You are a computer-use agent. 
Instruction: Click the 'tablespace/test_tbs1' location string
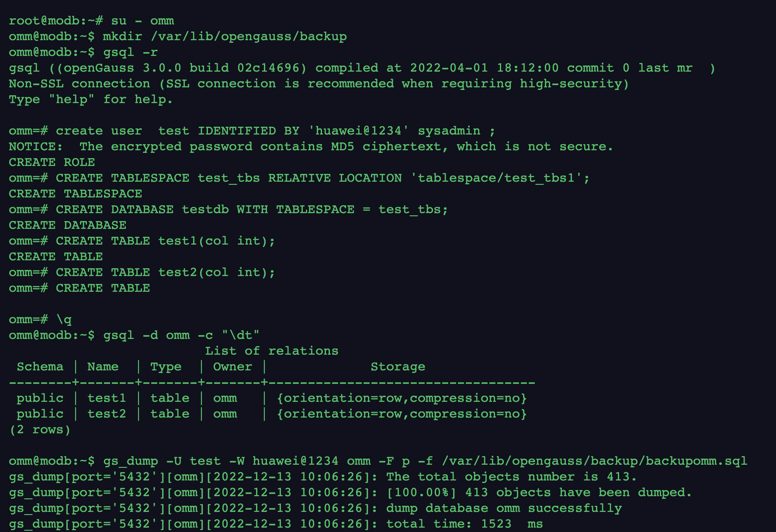pyautogui.click(x=496, y=178)
